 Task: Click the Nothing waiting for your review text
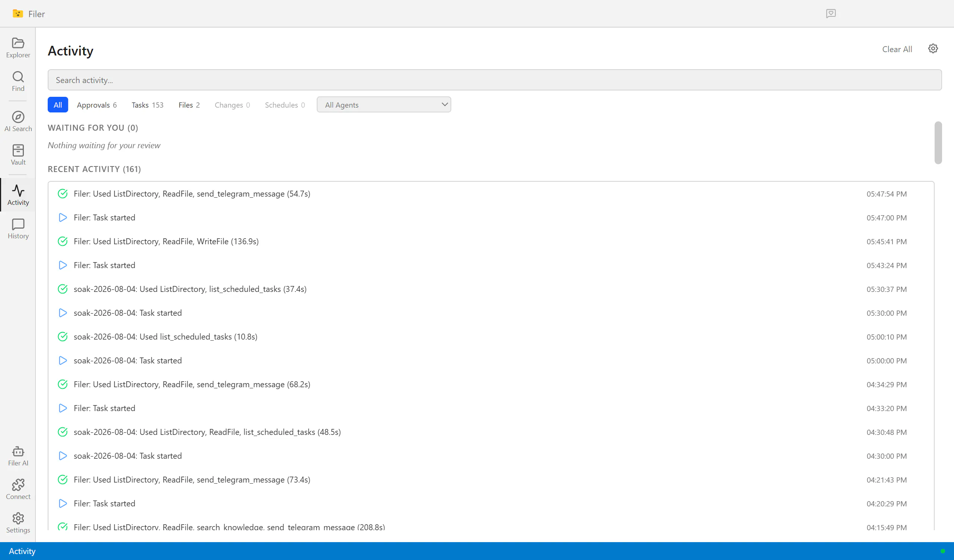tap(104, 145)
